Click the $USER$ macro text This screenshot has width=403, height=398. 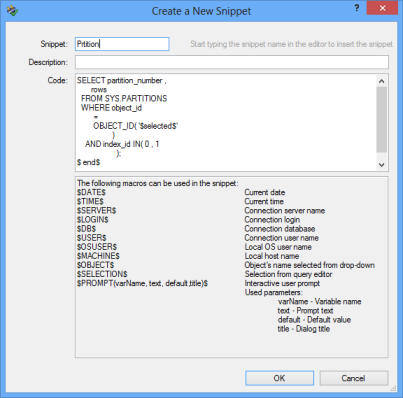pos(92,238)
